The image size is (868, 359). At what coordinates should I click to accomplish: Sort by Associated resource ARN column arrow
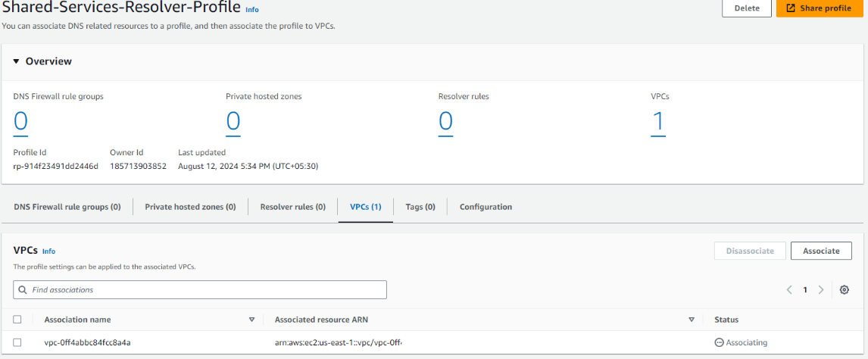(x=692, y=320)
